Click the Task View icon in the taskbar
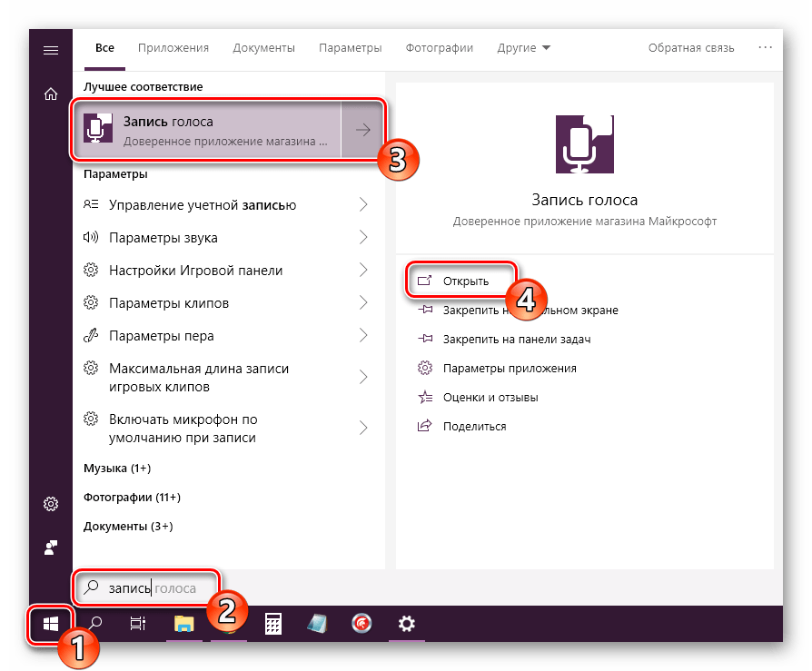The height and width of the screenshot is (671, 812). pos(138,625)
